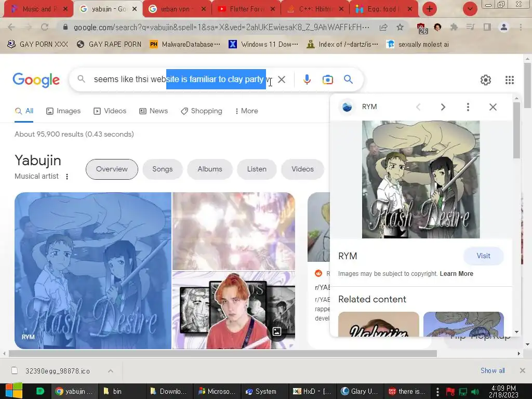The width and height of the screenshot is (532, 399).
Task: Close the downloads bar
Action: 523,370
